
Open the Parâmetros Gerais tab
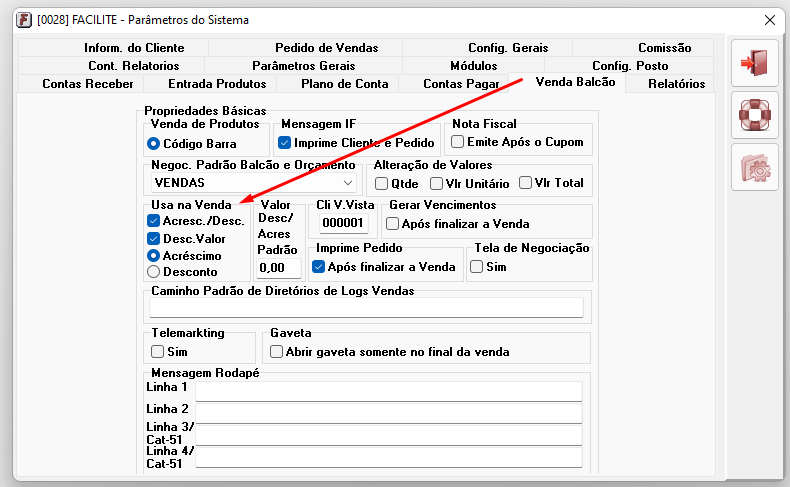tap(303, 65)
